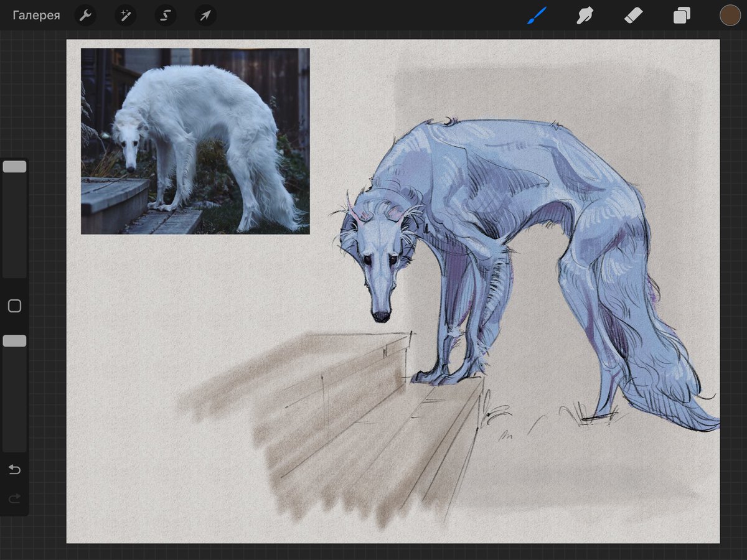Viewport: 747px width, 560px height.
Task: Open the brown color picker swatch
Action: [730, 16]
